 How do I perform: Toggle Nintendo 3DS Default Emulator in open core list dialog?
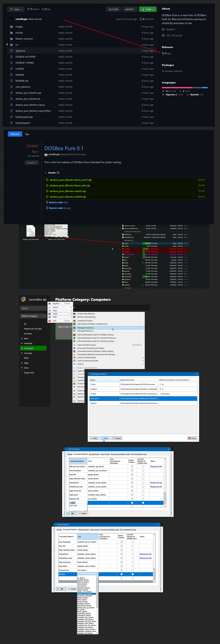[122, 570]
